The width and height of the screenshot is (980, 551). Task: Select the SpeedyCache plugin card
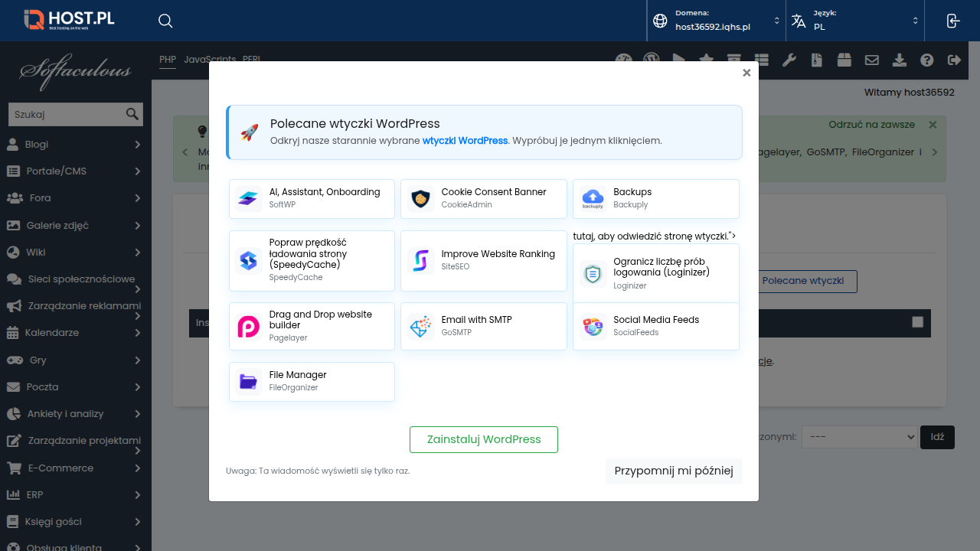tap(312, 261)
